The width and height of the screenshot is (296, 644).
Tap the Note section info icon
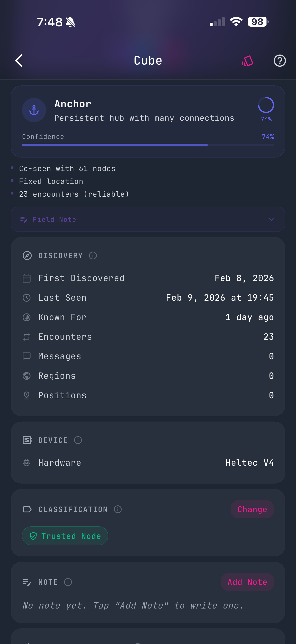pyautogui.click(x=68, y=582)
